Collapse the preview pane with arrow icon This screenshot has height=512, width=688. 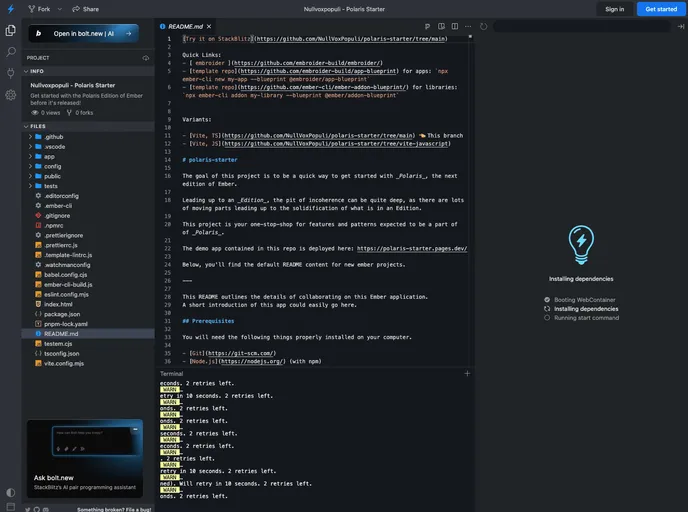[x=680, y=26]
